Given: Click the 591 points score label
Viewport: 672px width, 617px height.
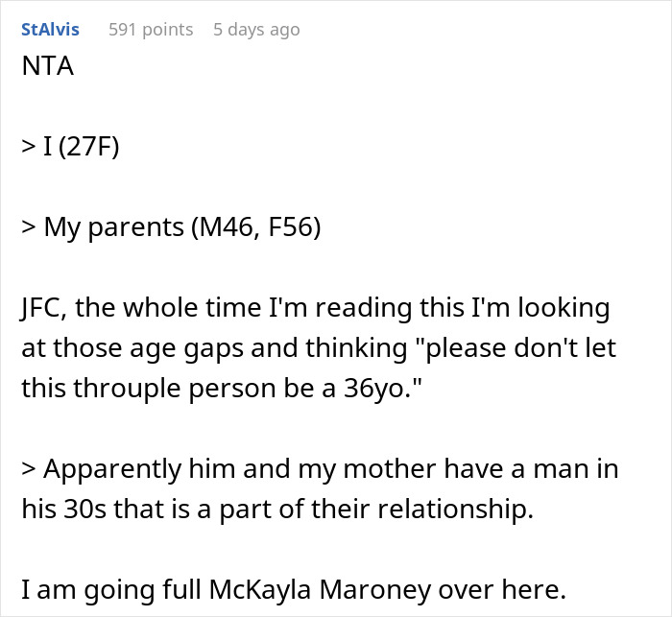Looking at the screenshot, I should click(151, 30).
